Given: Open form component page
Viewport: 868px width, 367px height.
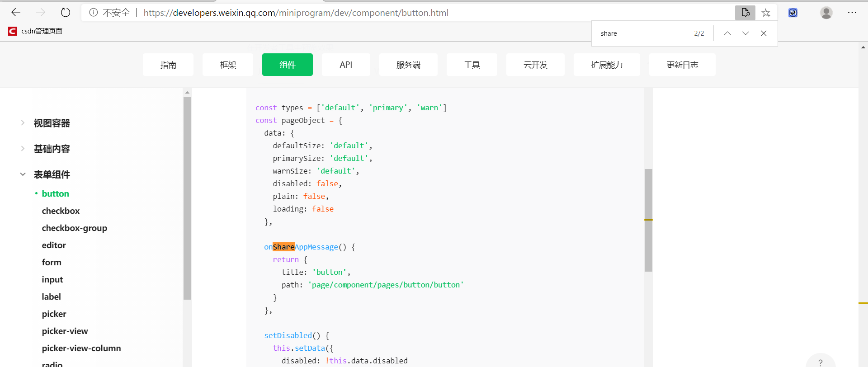Looking at the screenshot, I should coord(52,262).
